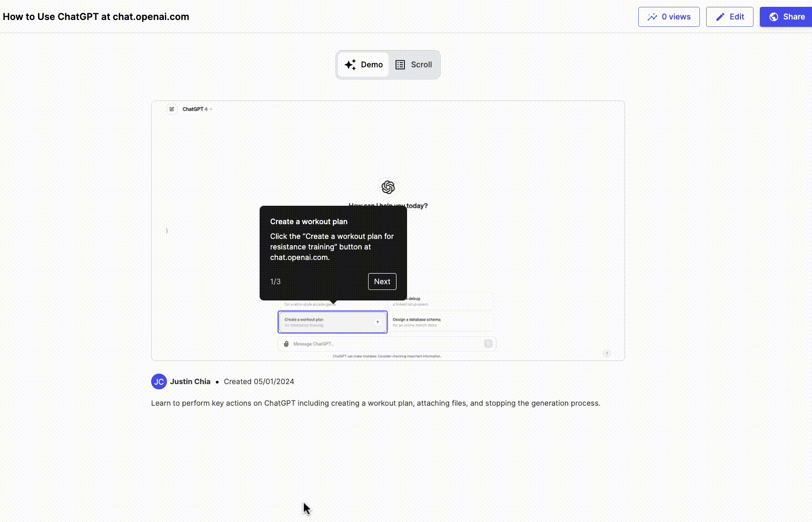812x522 pixels.
Task: Select the "Create a workout plan" suggestion
Action: pos(333,322)
